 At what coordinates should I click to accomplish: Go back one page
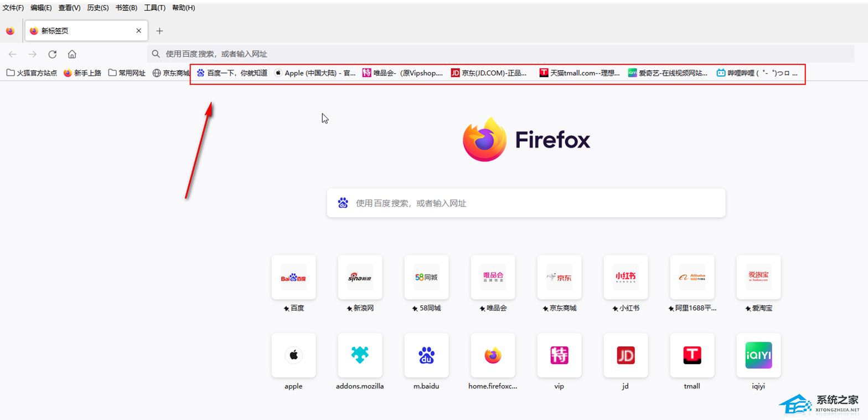click(x=13, y=54)
